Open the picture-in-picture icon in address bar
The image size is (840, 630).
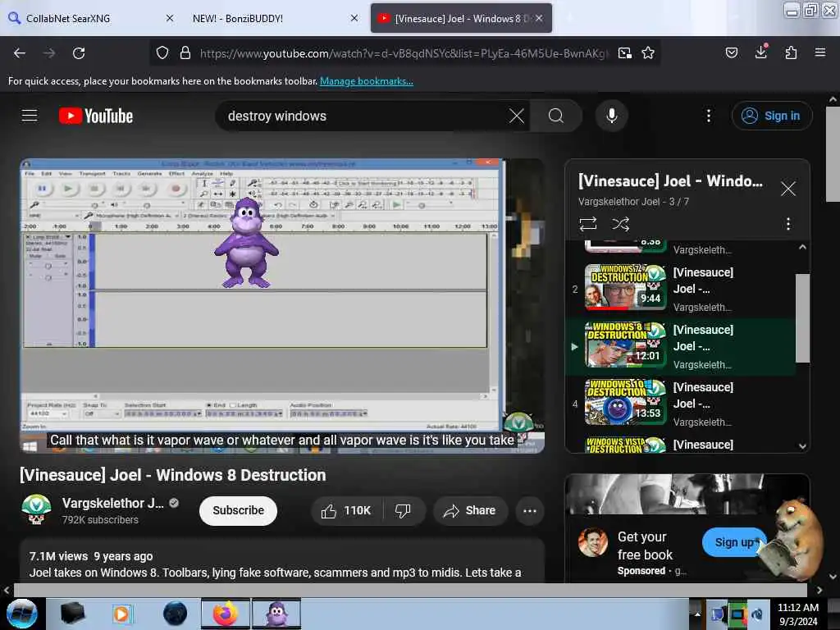pyautogui.click(x=624, y=53)
